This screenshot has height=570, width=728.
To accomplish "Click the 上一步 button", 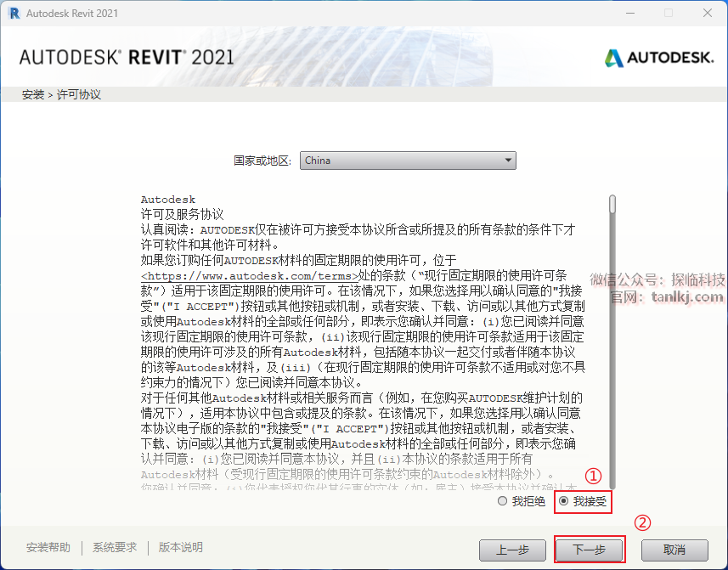I will (512, 550).
